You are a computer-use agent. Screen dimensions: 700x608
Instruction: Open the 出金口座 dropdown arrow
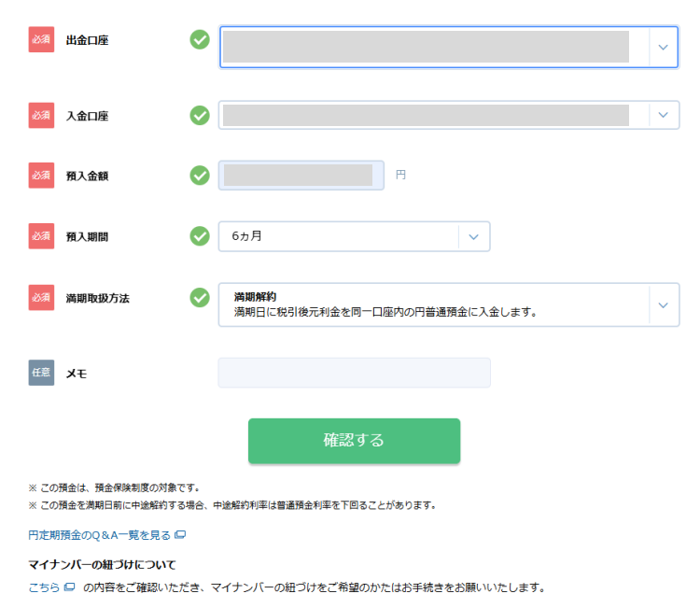664,47
